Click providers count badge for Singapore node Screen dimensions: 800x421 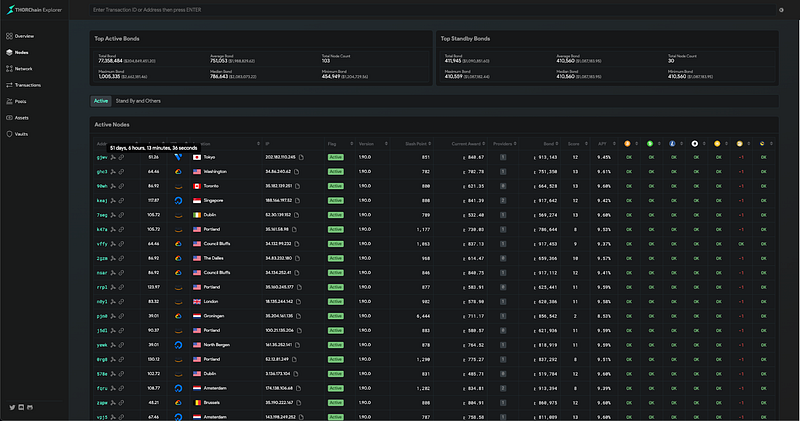[503, 201]
